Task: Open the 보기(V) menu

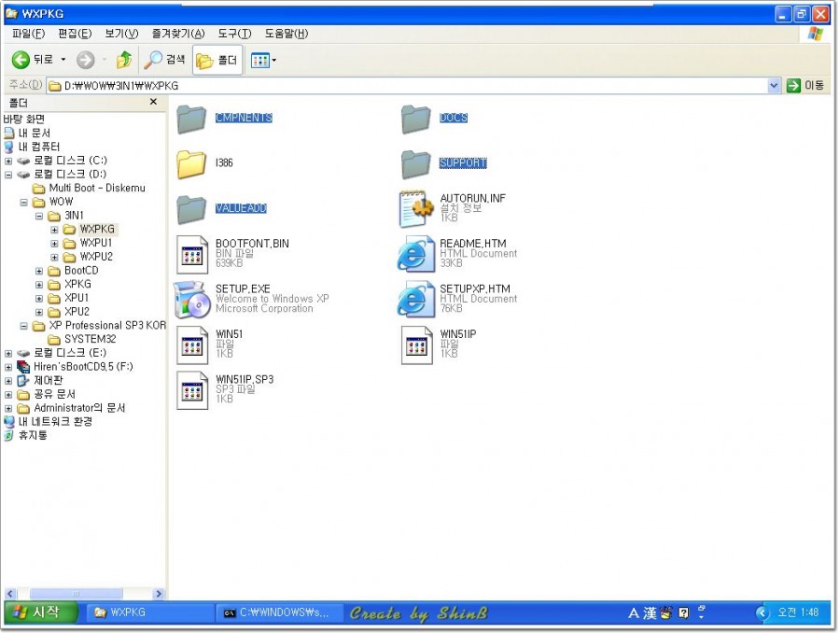Action: click(x=121, y=34)
